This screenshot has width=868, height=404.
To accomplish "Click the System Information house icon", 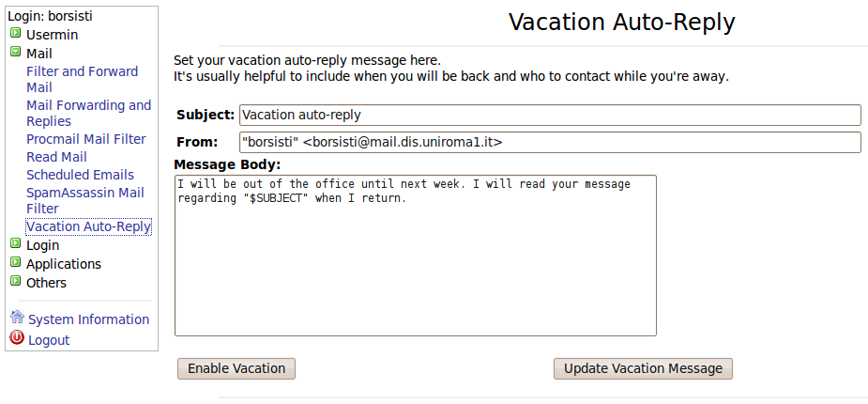I will tap(16, 318).
